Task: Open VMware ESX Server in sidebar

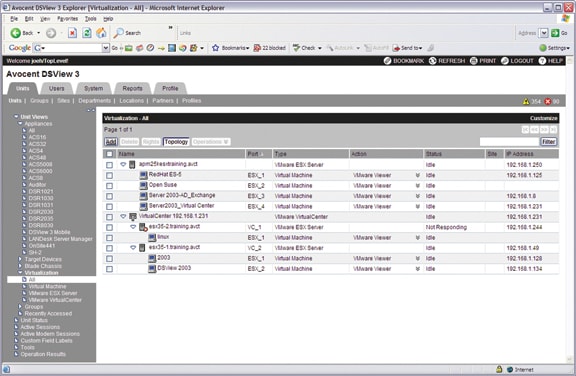Action: 53,293
